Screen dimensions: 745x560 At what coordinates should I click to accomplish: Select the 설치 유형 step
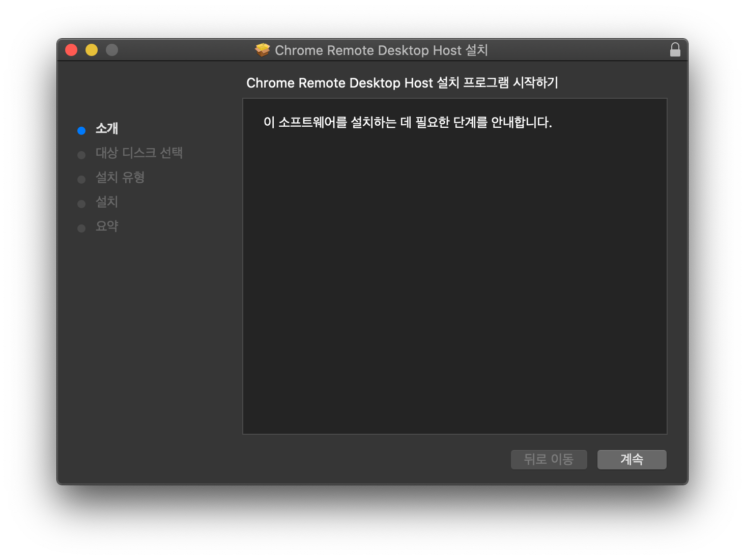120,177
